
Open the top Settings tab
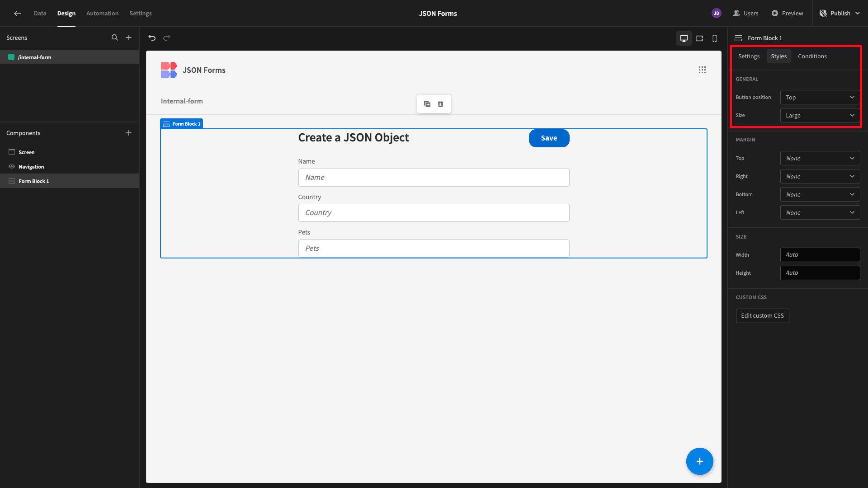[141, 14]
